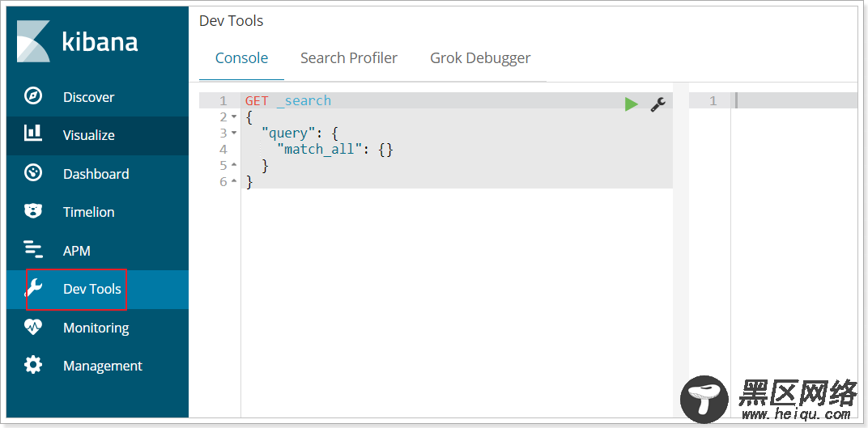868x428 pixels.
Task: Open the Discover page
Action: [x=88, y=97]
